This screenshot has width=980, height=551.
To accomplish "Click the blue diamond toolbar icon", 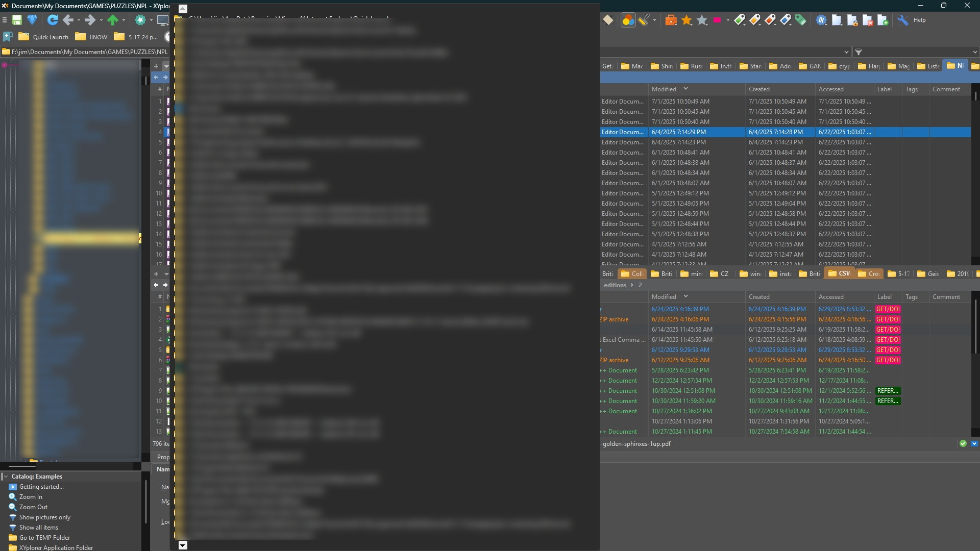I will click(32, 20).
